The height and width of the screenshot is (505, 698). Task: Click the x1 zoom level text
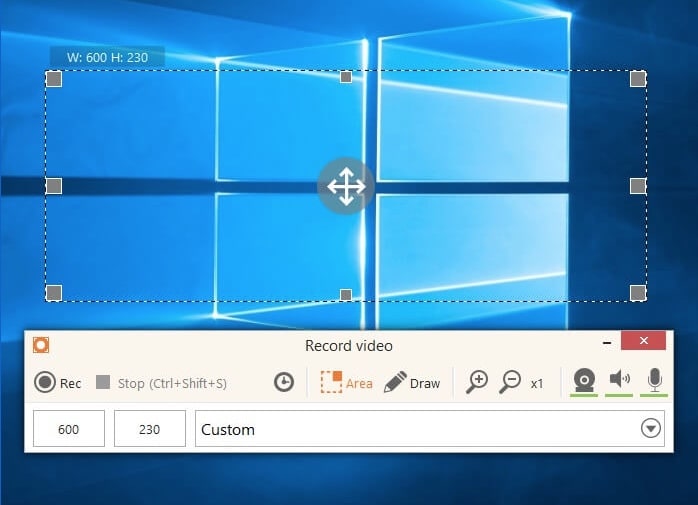pos(537,383)
